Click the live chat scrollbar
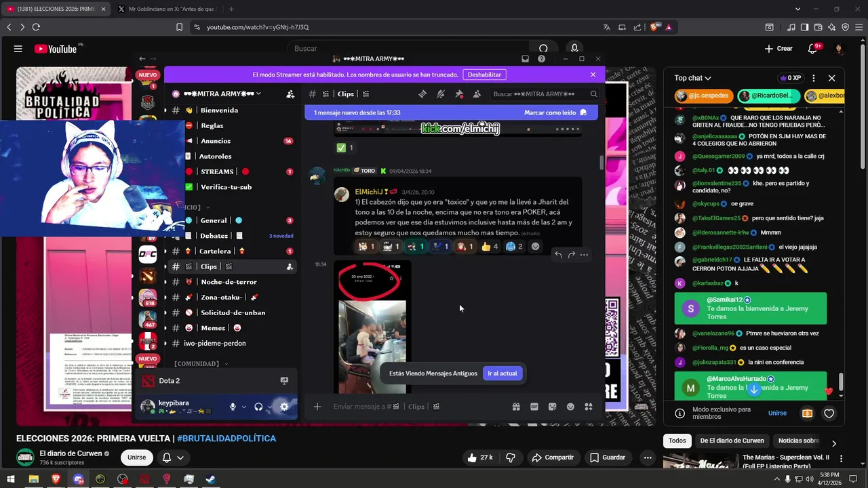The width and height of the screenshot is (868, 488). 841,382
